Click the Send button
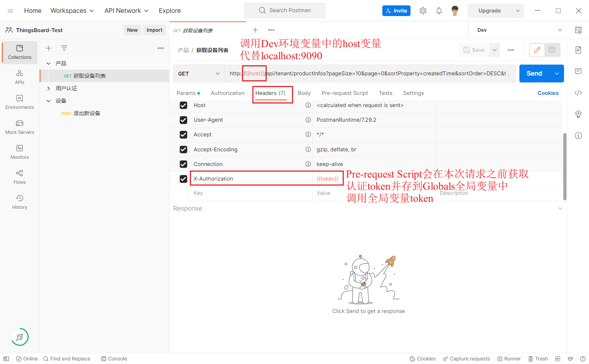The width and height of the screenshot is (589, 364). coord(534,74)
